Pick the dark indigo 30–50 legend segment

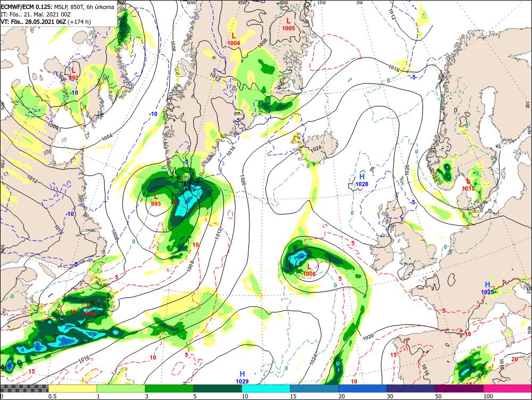tap(411, 388)
